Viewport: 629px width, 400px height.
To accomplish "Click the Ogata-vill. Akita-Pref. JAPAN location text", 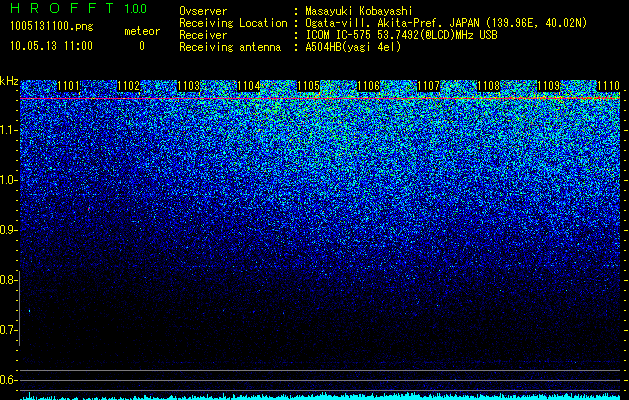I will coord(446,23).
